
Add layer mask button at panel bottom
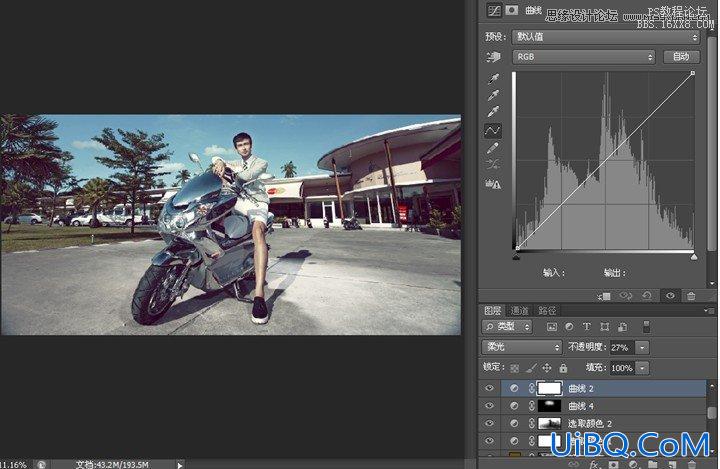[x=613, y=464]
